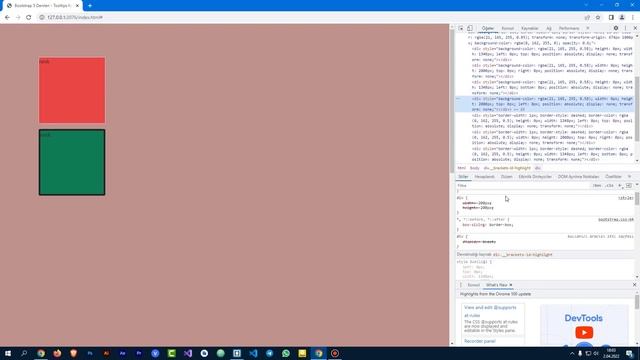
Task: Open Photoshop from taskbar
Action: 90,353
